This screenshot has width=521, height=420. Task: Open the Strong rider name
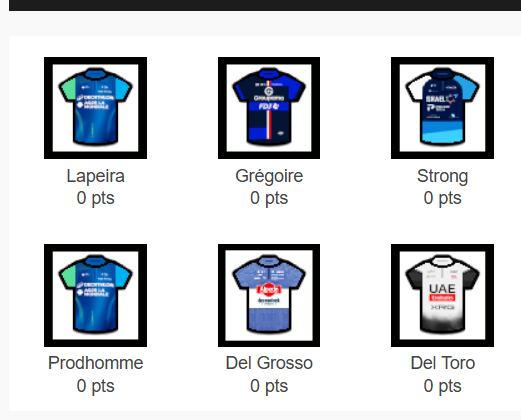442,176
